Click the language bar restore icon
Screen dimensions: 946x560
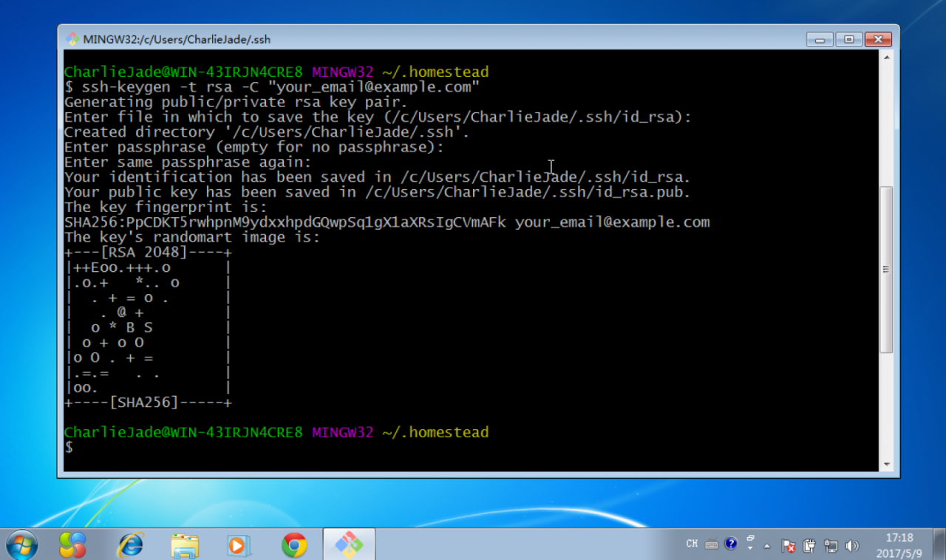click(x=750, y=538)
